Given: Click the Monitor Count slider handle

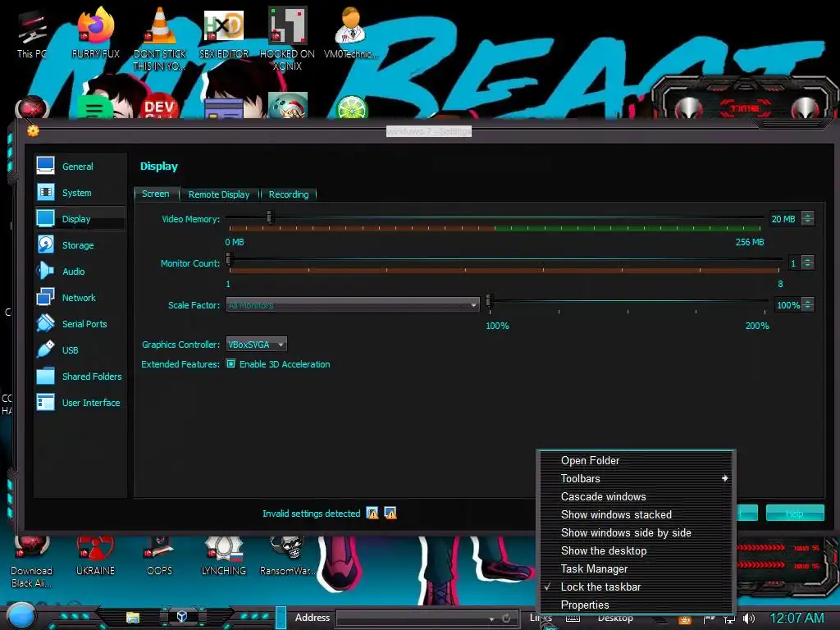Looking at the screenshot, I should tap(230, 259).
